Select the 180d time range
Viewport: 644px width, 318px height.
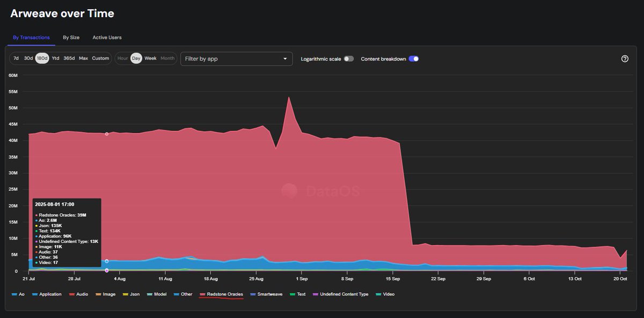point(42,58)
